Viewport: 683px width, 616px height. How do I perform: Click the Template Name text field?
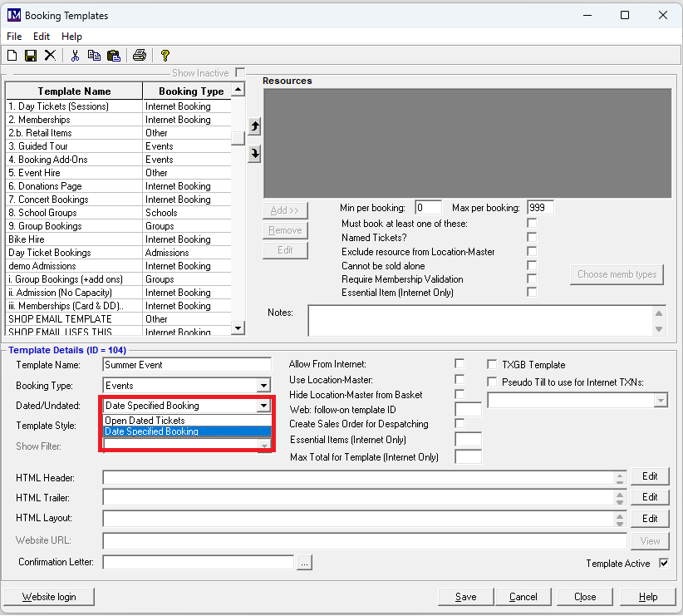tap(187, 365)
